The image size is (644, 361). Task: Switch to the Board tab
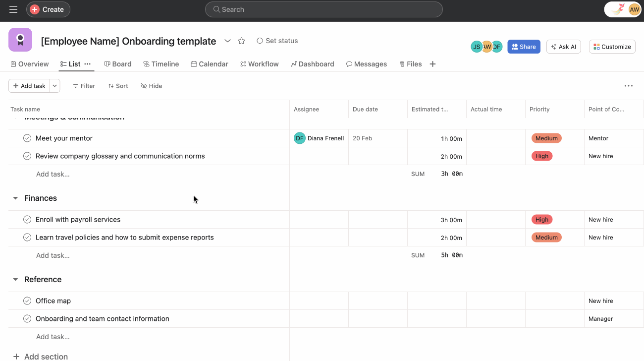coord(117,64)
